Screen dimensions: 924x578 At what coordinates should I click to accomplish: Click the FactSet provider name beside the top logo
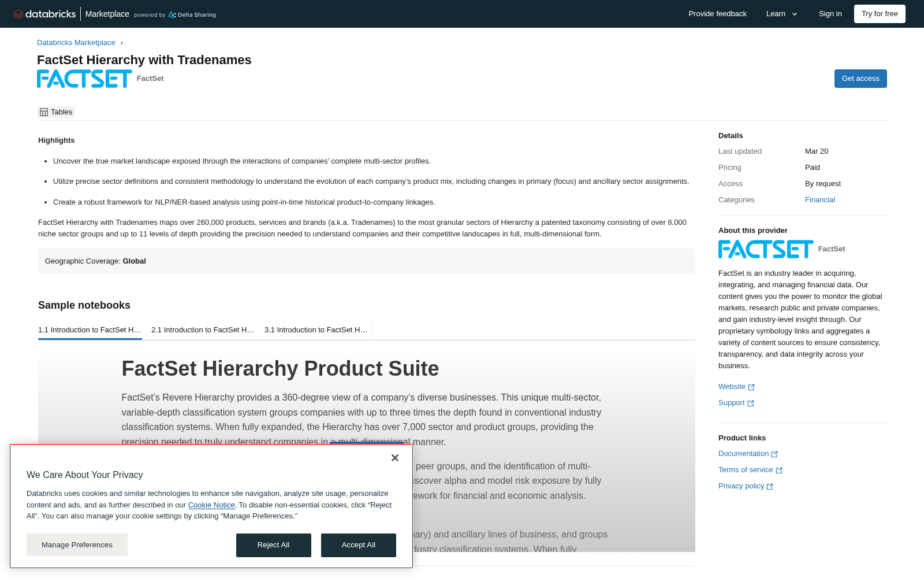tap(150, 79)
